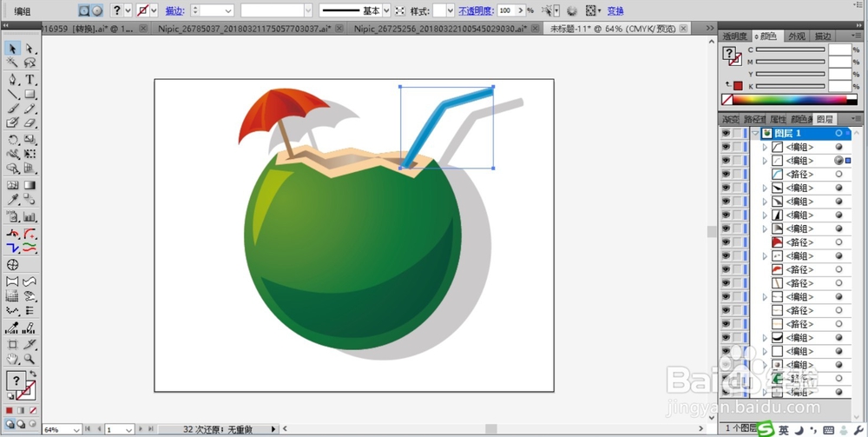Choose the Hand tool

13,359
